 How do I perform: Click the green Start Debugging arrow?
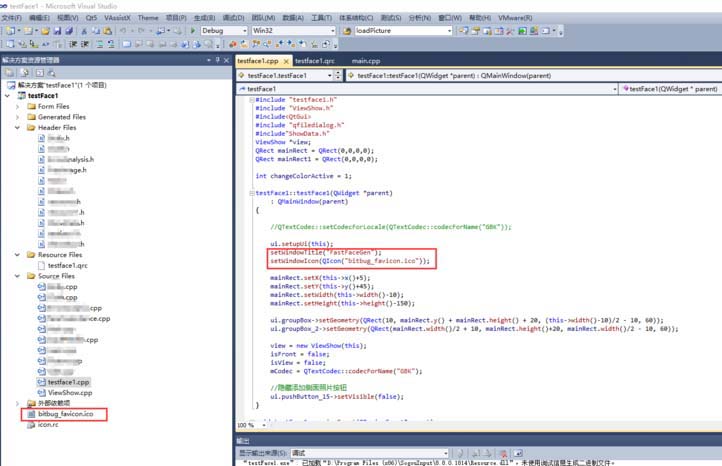(193, 31)
